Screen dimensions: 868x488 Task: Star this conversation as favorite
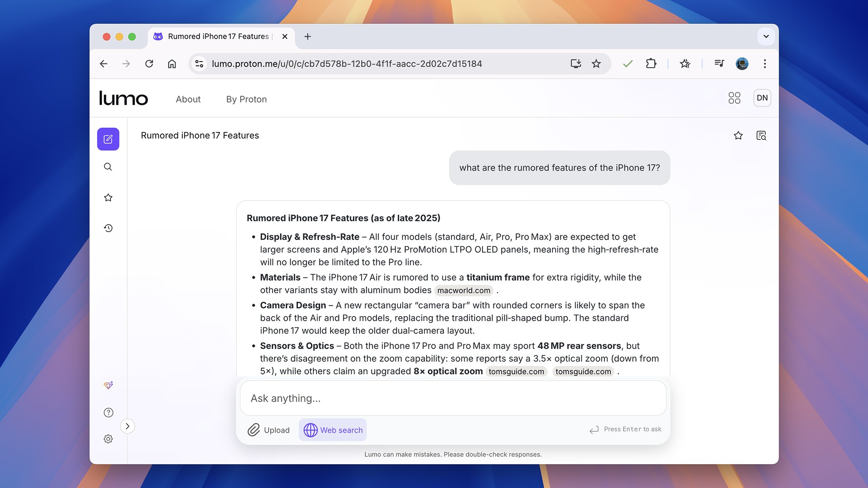coord(738,136)
